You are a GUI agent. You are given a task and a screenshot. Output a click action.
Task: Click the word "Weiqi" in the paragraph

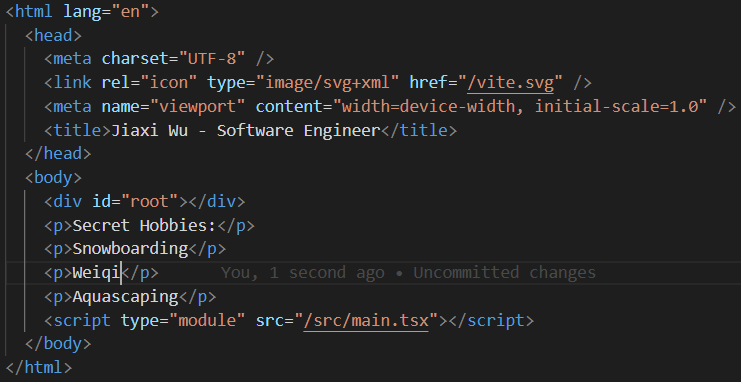96,273
